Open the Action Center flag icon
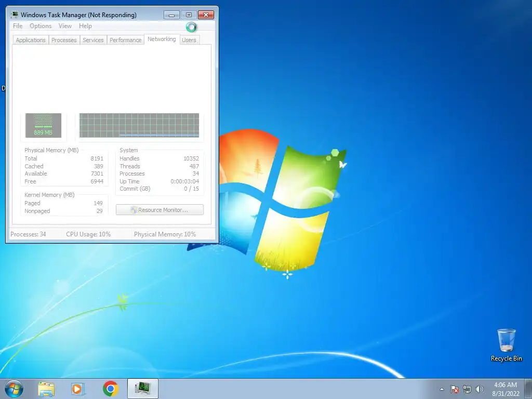532x399 pixels. (x=454, y=389)
